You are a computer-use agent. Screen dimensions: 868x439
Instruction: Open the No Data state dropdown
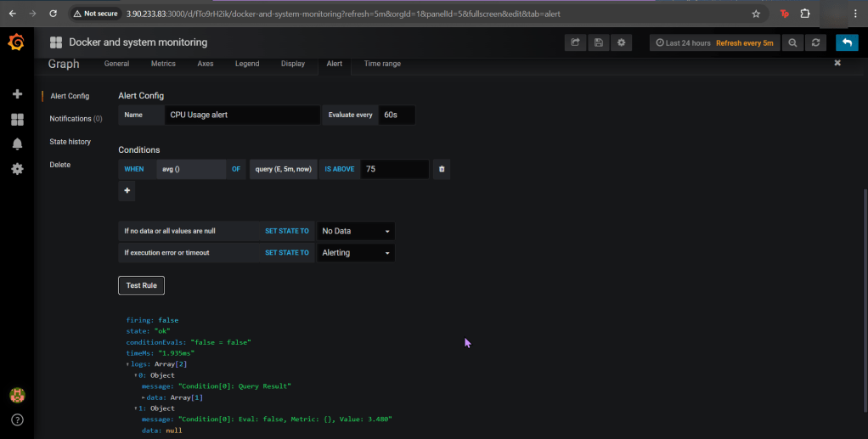pyautogui.click(x=355, y=231)
